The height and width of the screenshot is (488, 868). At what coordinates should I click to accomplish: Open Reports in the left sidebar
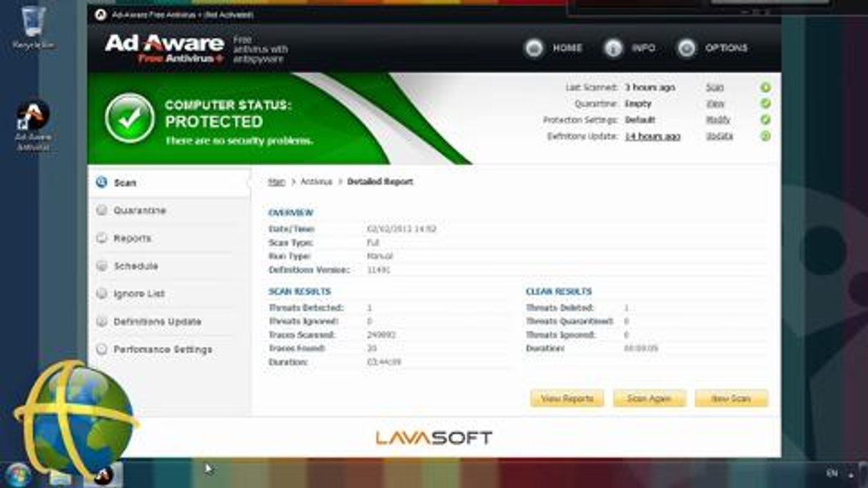[x=170, y=239]
